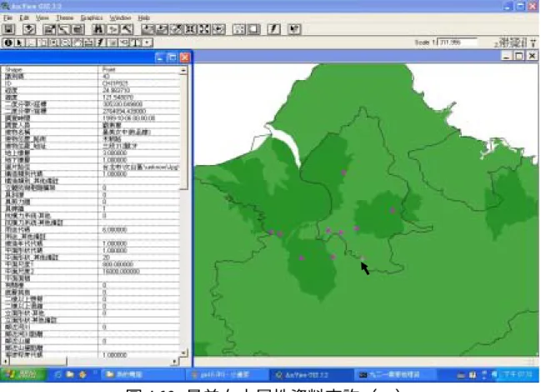
Task: Expand the draw tool dropdown in tool row
Action: coord(148,43)
